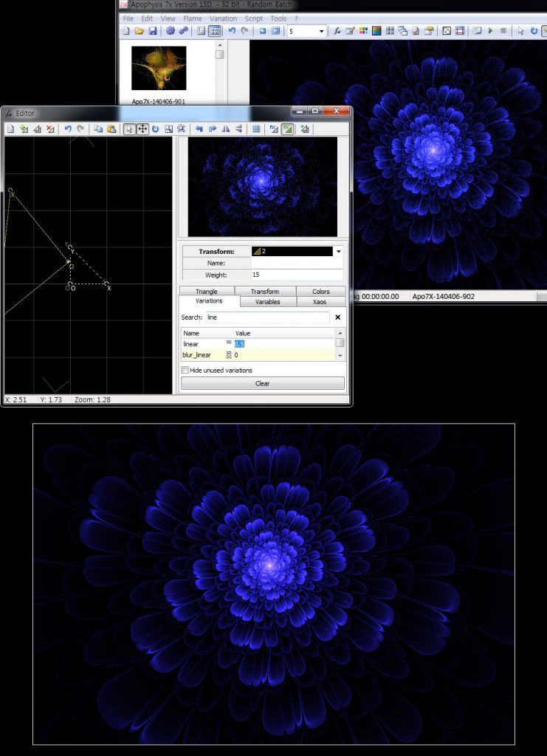Screen dimensions: 547x756
Task: Clear the search with the X button
Action: [338, 317]
